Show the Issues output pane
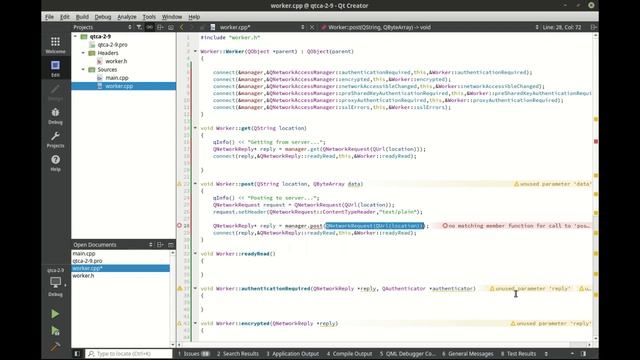Image resolution: width=640 pixels, height=360 pixels. [x=194, y=353]
